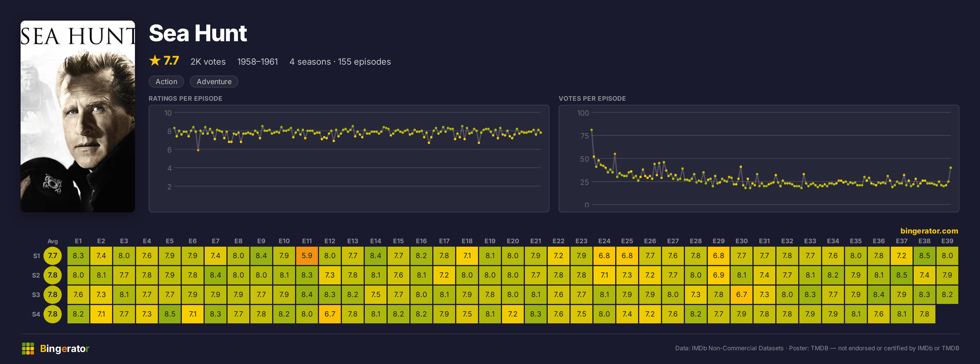Select the Action genre tag

click(x=166, y=82)
